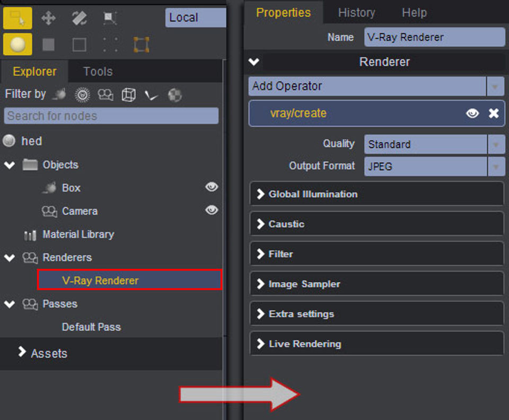509x420 pixels.
Task: Click the Camera node icon
Action: (x=49, y=211)
